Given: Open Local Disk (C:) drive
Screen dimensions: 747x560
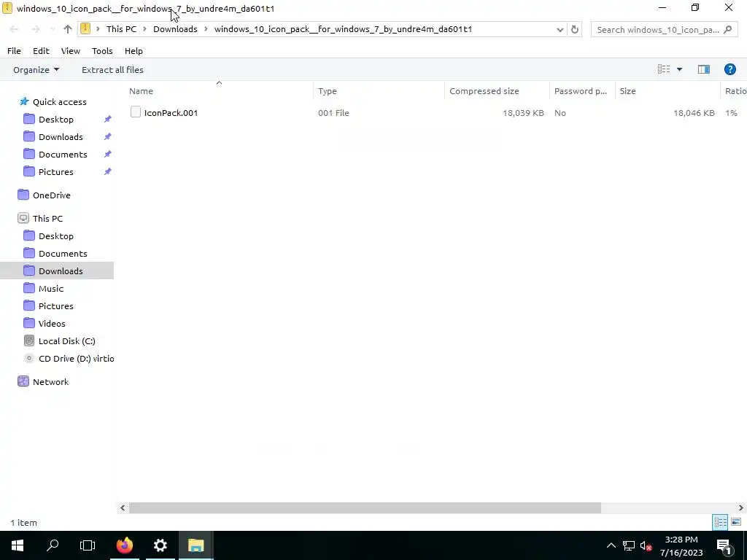Looking at the screenshot, I should pos(60,341).
